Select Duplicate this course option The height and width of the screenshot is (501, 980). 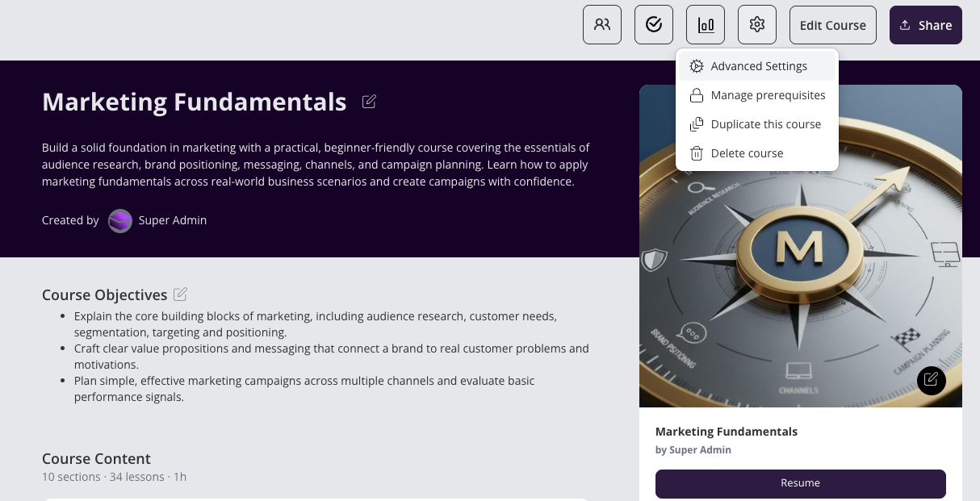(757, 124)
